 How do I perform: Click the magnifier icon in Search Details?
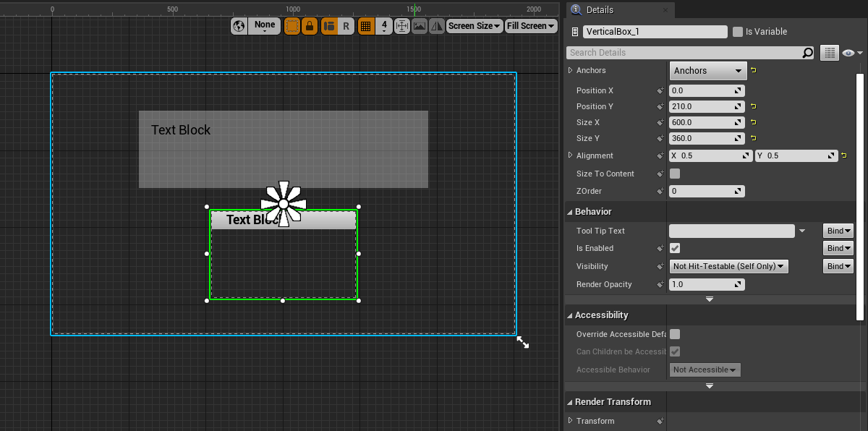[808, 53]
